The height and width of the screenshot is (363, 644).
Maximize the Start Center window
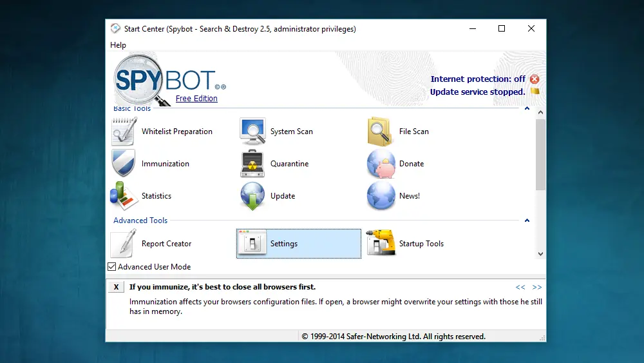pyautogui.click(x=502, y=28)
